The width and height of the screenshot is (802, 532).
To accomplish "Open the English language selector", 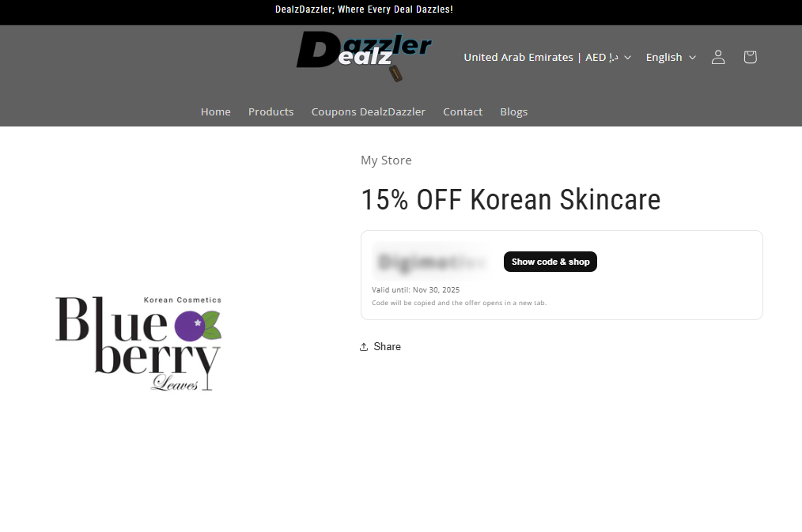I will (671, 57).
